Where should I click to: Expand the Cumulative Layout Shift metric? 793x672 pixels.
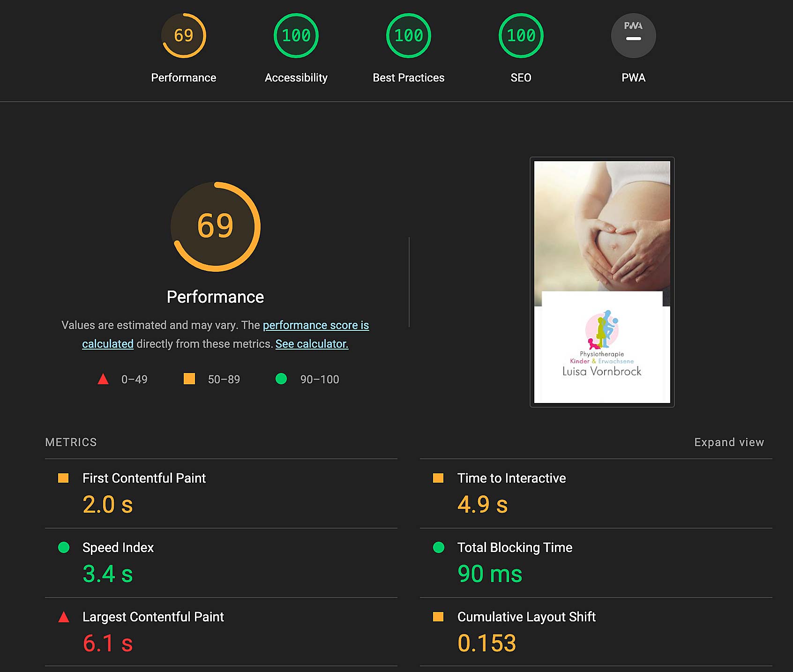click(x=526, y=617)
